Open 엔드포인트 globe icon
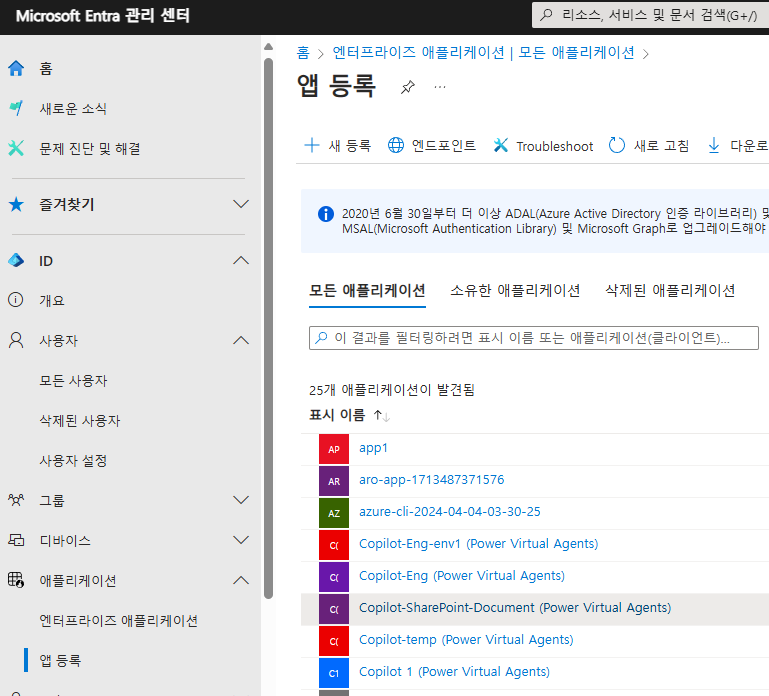Screen dimensions: 769x696 click(x=396, y=146)
